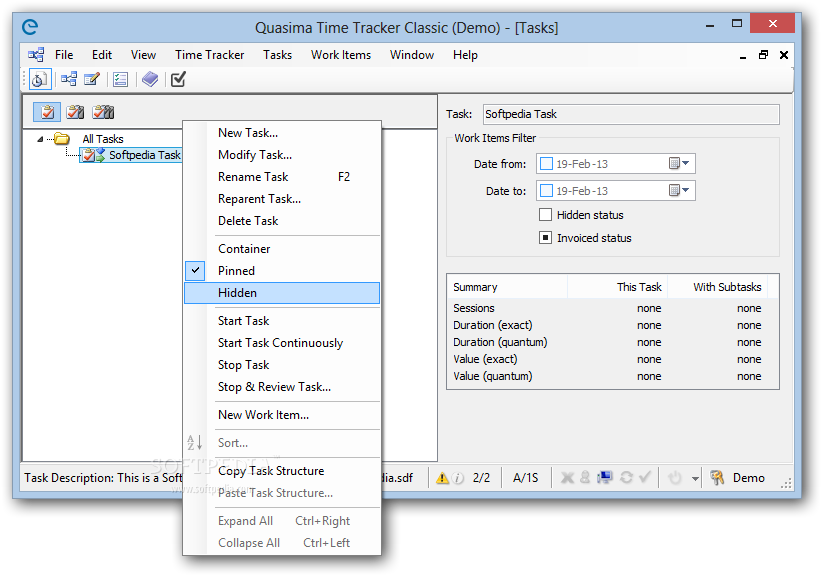Click the computer monitor status bar icon
The height and width of the screenshot is (576, 822).
[x=604, y=477]
